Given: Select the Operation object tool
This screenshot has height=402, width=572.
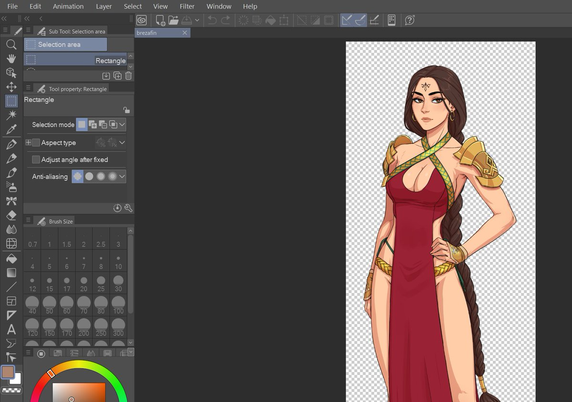Looking at the screenshot, I should pyautogui.click(x=11, y=73).
